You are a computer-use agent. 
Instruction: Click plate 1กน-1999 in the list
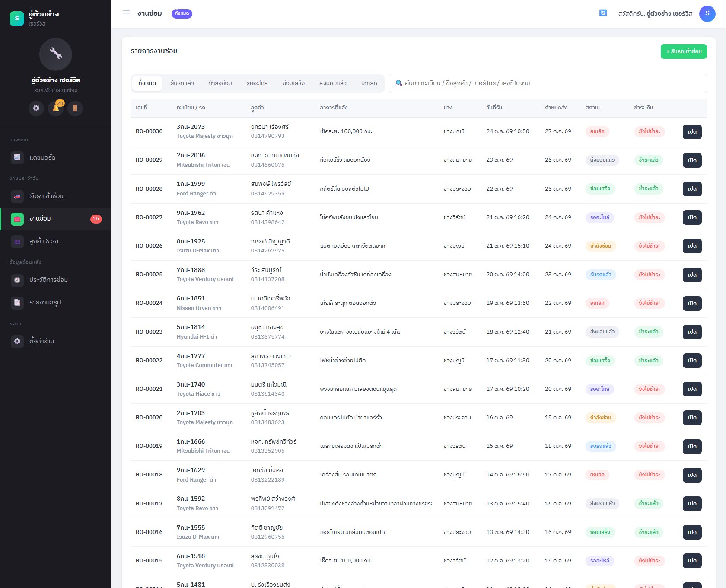click(191, 184)
